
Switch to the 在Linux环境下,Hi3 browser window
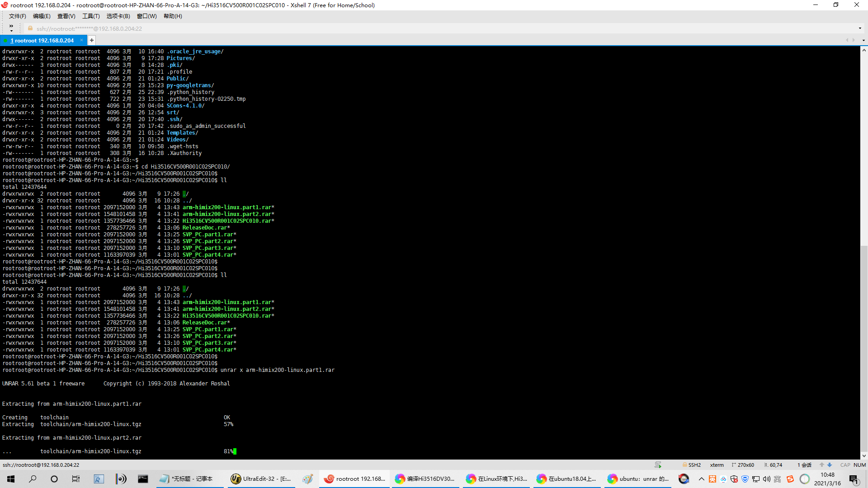tap(497, 479)
